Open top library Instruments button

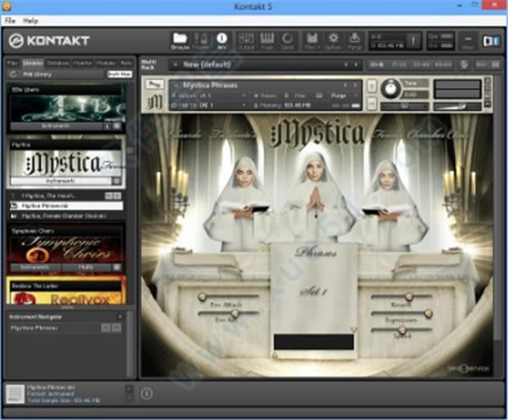tap(57, 125)
